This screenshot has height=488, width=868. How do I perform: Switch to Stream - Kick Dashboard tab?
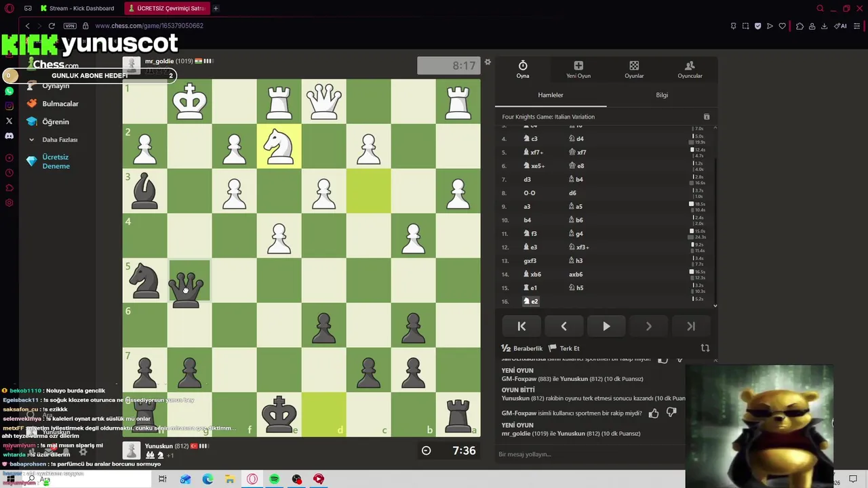(x=77, y=8)
